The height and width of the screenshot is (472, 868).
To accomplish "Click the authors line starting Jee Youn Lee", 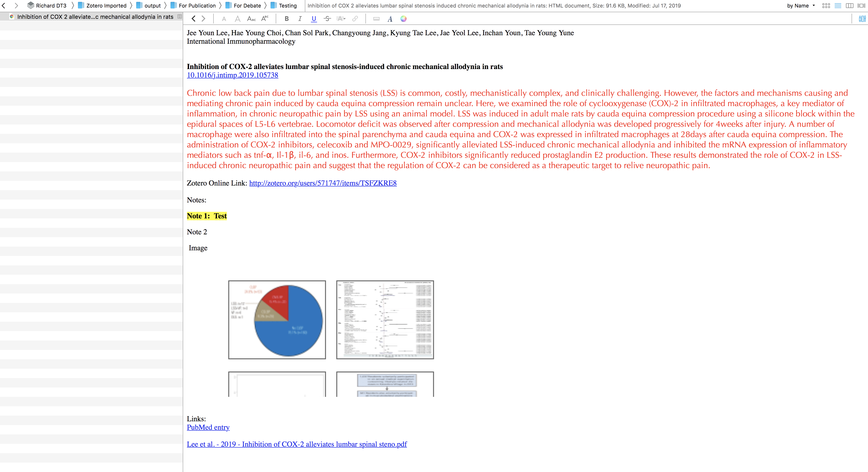I will coord(380,33).
